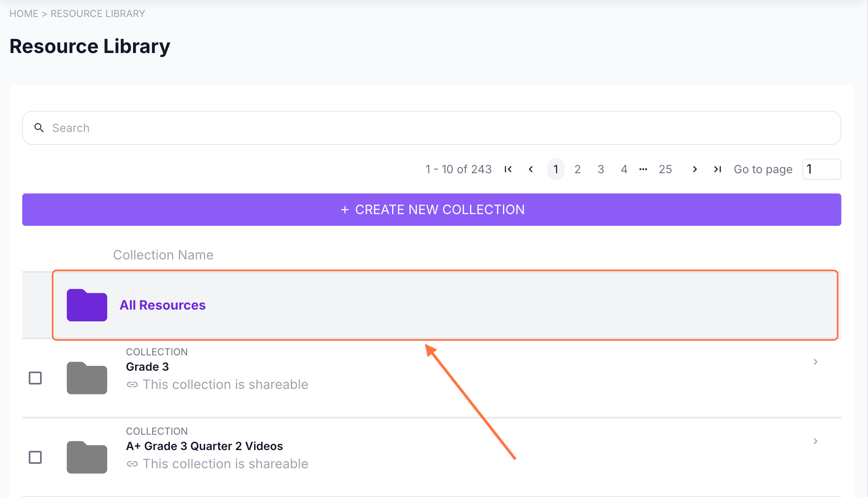Expand the Grade 3 collection chevron

[x=815, y=362]
